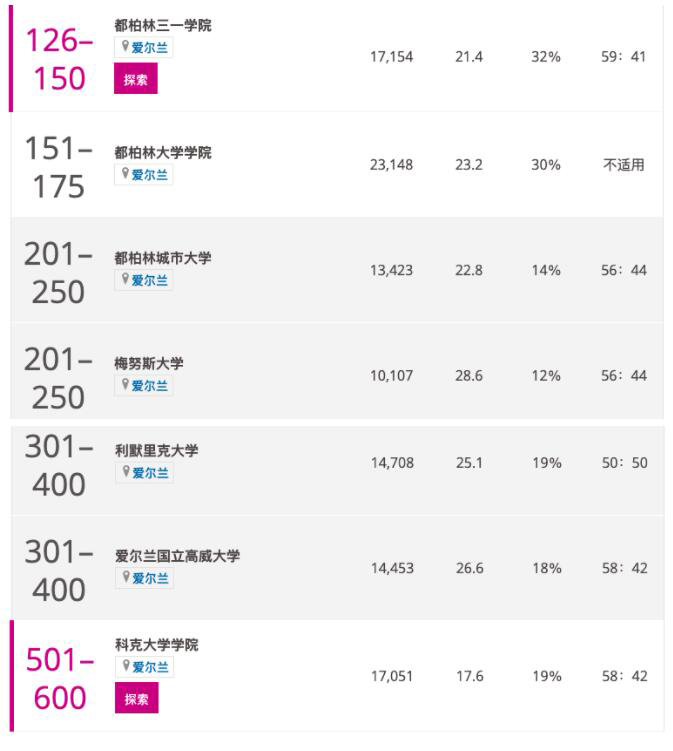Click location pin icon under 都柏林大学学院
Screen dimensions: 673x751
pyautogui.click(x=125, y=175)
